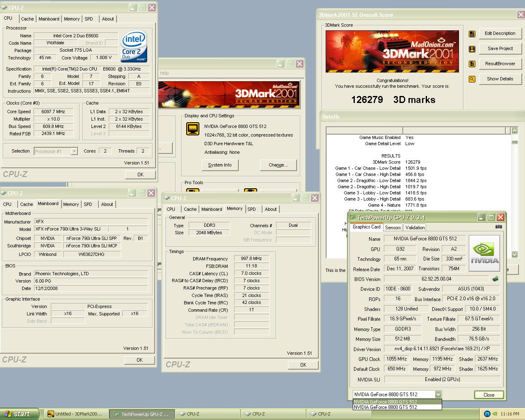525x420 pixels.
Task: Close GPU-Z with the Close button
Action: pos(489,395)
